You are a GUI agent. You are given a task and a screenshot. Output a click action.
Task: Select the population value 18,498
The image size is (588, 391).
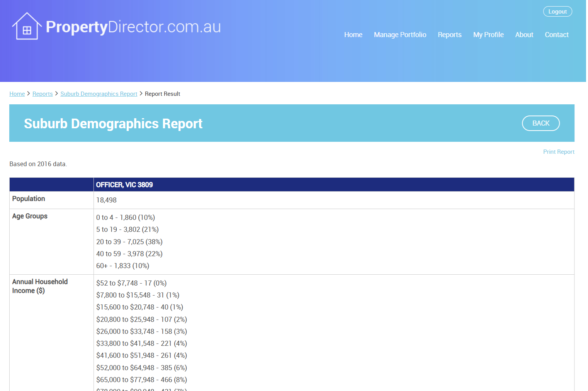[x=106, y=200]
